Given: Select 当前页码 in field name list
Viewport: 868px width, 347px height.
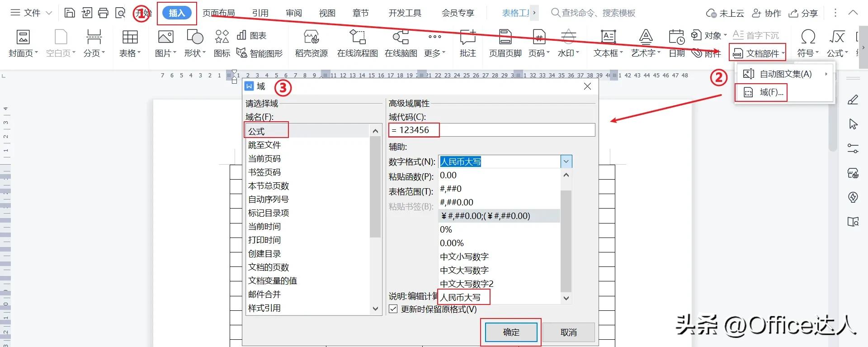Looking at the screenshot, I should [x=308, y=158].
